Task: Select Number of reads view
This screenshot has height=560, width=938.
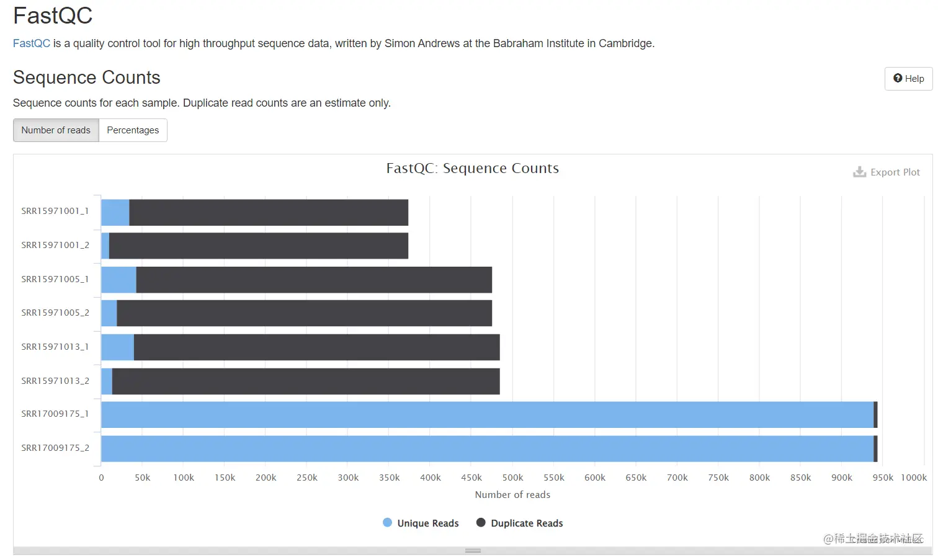Action: click(x=56, y=130)
